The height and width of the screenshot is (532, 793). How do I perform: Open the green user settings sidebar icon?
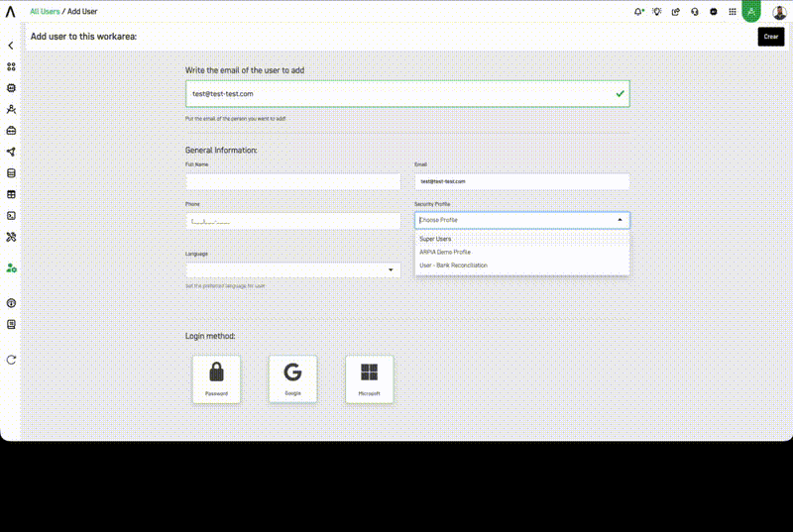click(11, 268)
